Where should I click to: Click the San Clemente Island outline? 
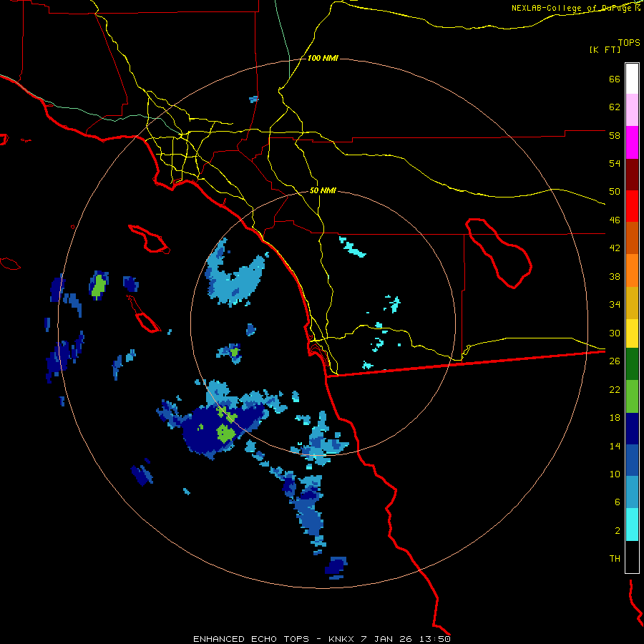coord(143,315)
